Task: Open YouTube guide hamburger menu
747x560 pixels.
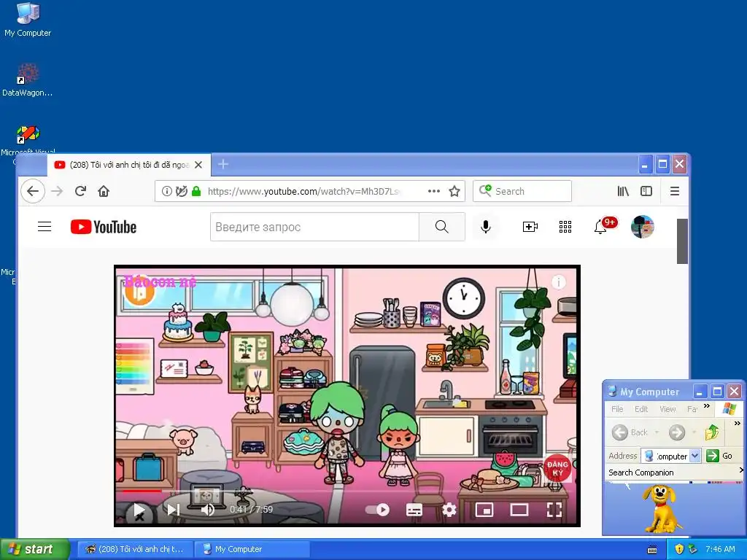Action: pos(44,227)
